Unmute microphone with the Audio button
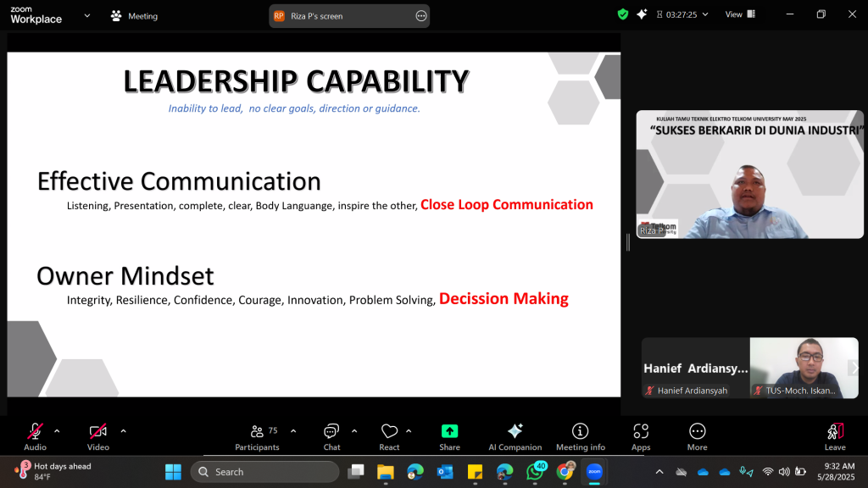Viewport: 868px width, 488px height. pos(35,436)
